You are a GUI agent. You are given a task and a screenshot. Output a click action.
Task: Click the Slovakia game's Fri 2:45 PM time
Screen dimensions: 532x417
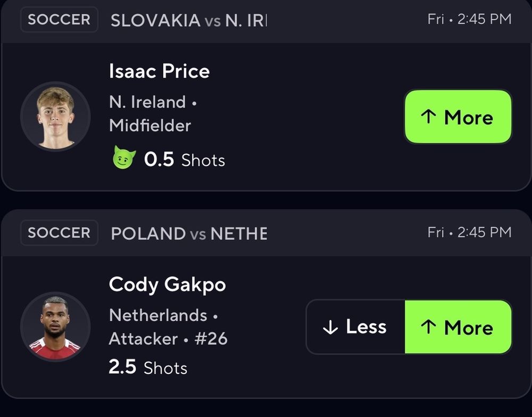(469, 20)
